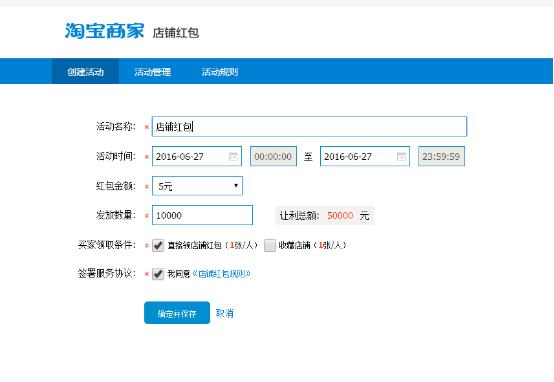Viewport: 554px width, 382px height.
Task: Focus the 发放数量 field showing 10000
Action: [x=202, y=215]
